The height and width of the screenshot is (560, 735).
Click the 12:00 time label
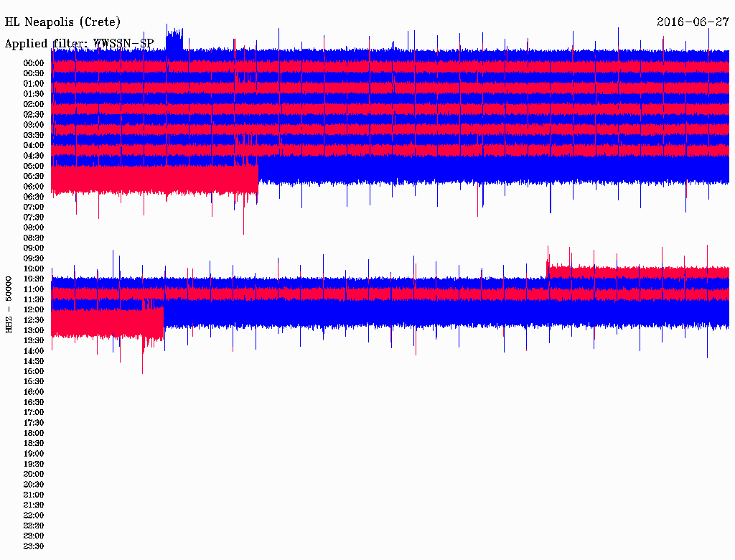pos(34,309)
